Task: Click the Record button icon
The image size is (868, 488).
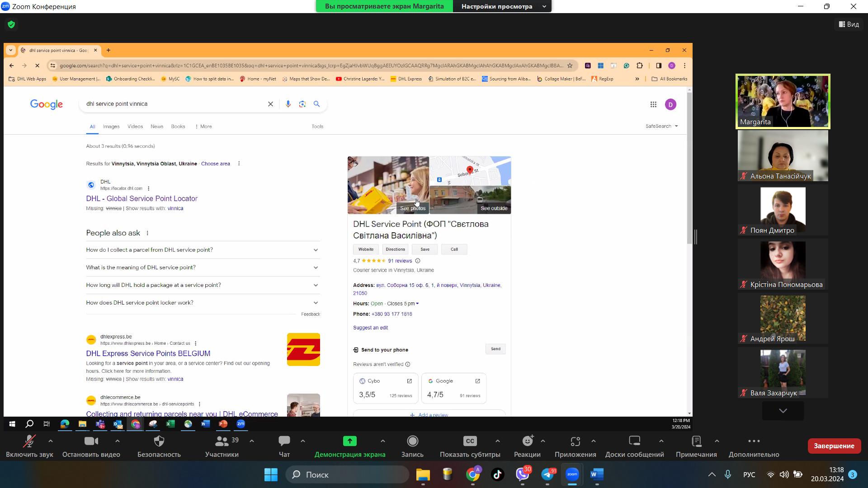Action: [x=412, y=441]
